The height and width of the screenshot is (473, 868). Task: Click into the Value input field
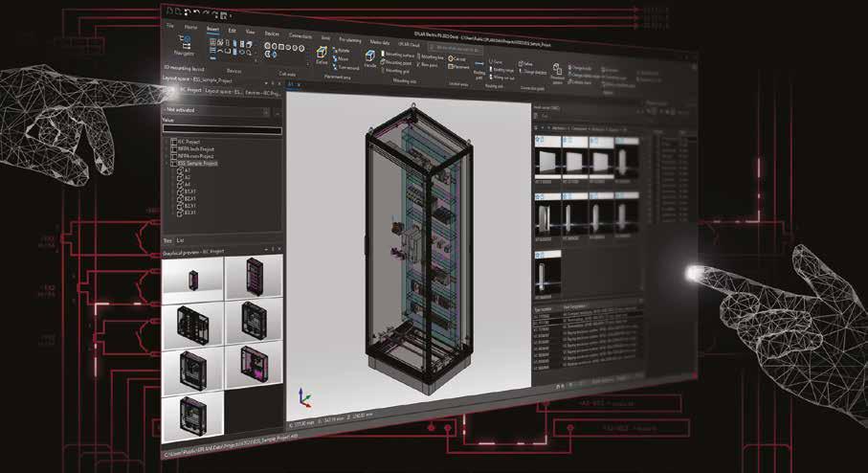[222, 129]
